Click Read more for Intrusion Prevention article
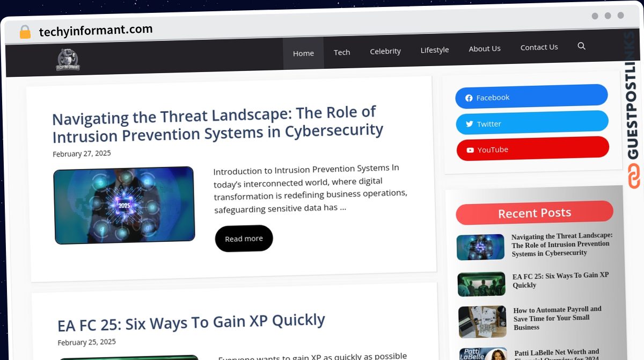 (x=244, y=239)
